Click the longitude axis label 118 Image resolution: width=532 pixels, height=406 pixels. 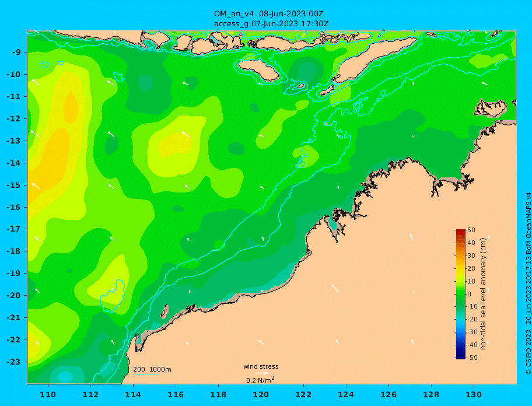[x=218, y=395]
